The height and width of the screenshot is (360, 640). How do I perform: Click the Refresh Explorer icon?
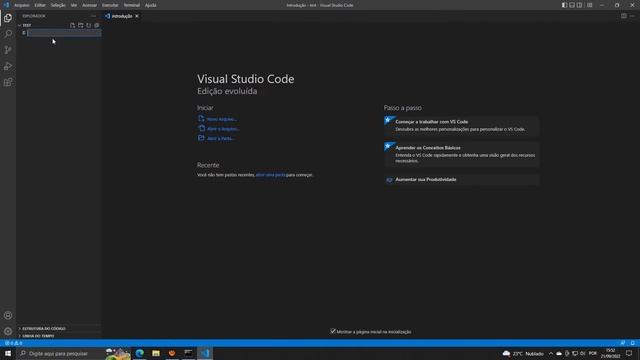89,25
